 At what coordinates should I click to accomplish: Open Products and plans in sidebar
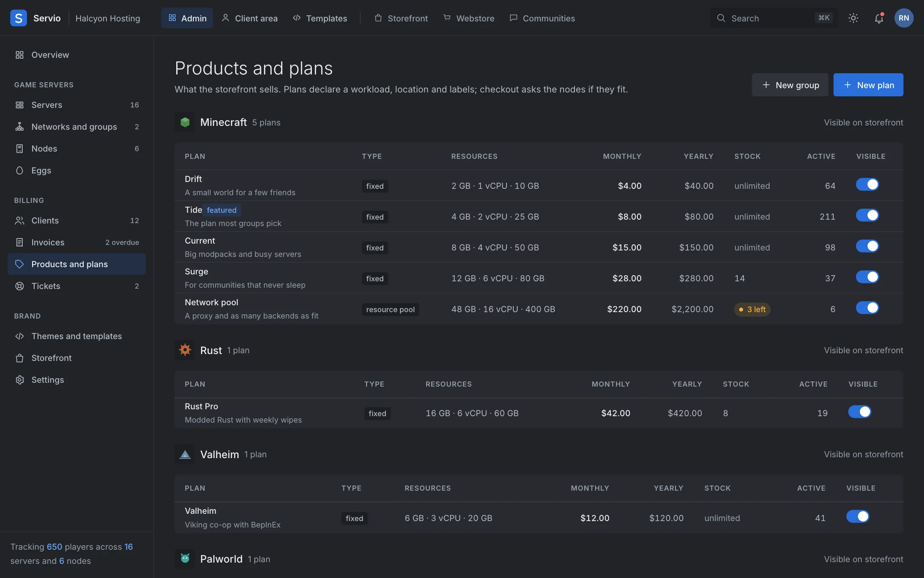tap(77, 264)
